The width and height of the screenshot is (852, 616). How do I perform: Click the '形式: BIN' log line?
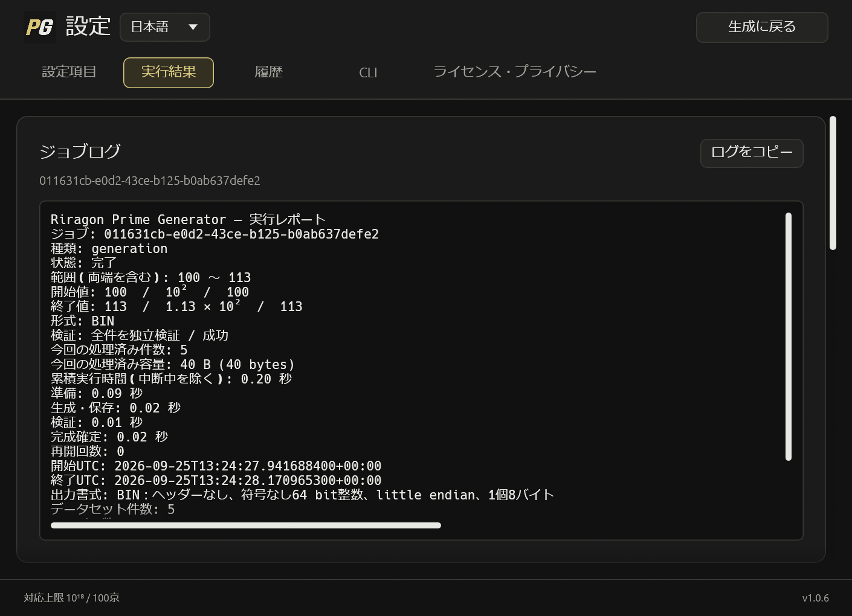[82, 321]
